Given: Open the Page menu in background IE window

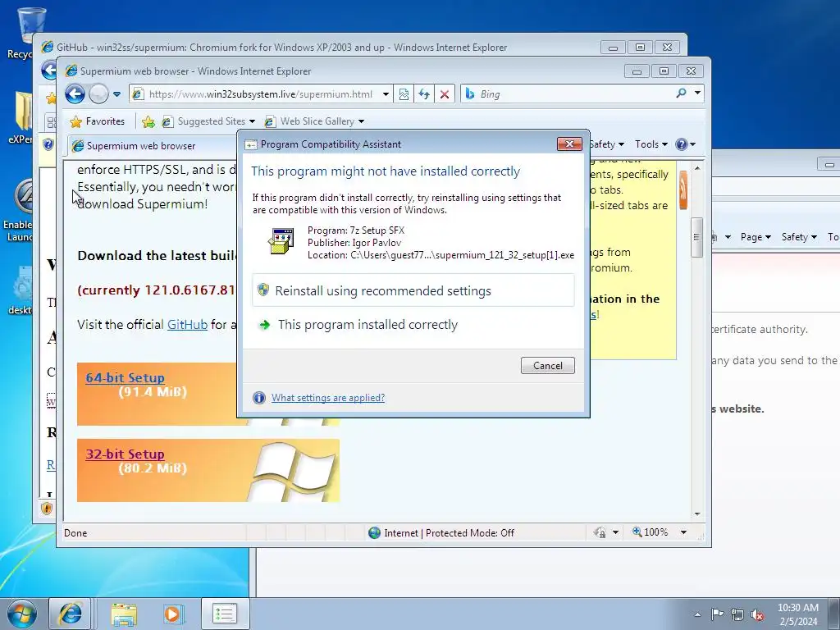Looking at the screenshot, I should click(x=755, y=237).
